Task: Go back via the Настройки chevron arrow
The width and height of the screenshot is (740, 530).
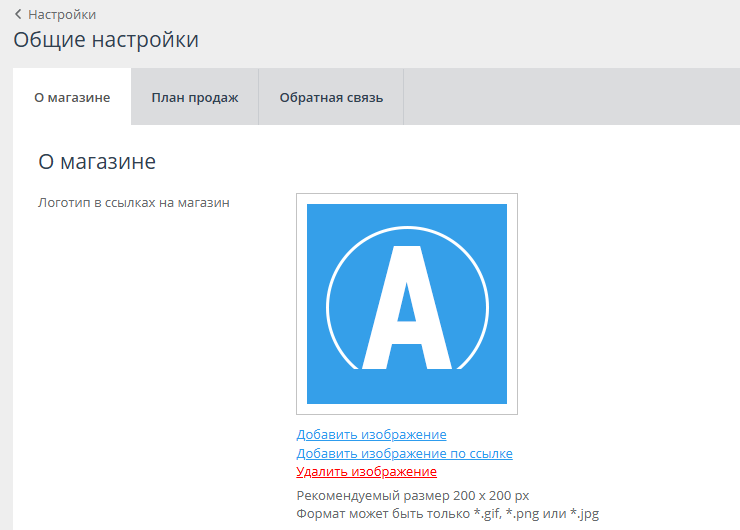Action: (18, 15)
